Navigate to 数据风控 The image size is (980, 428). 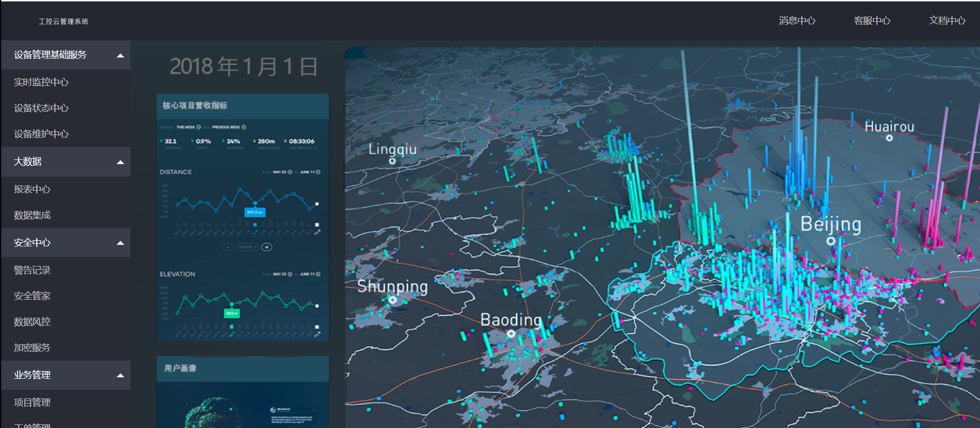32,321
